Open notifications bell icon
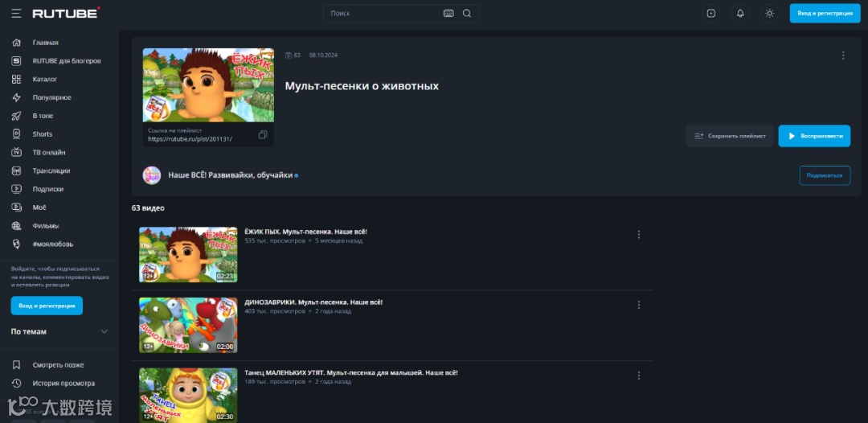 740,14
